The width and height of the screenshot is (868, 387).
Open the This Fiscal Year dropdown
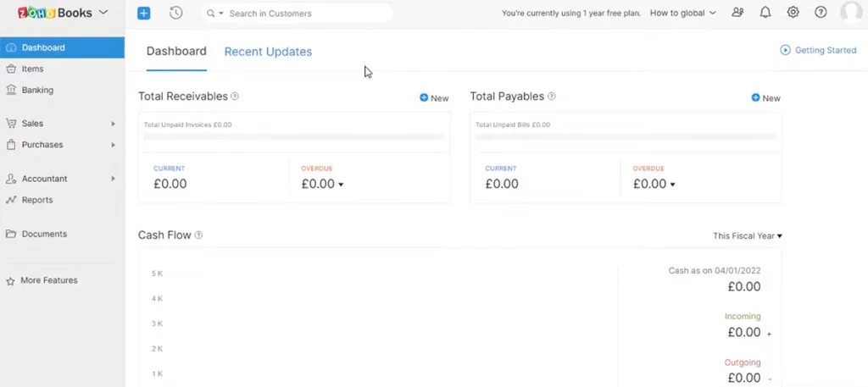(x=748, y=235)
